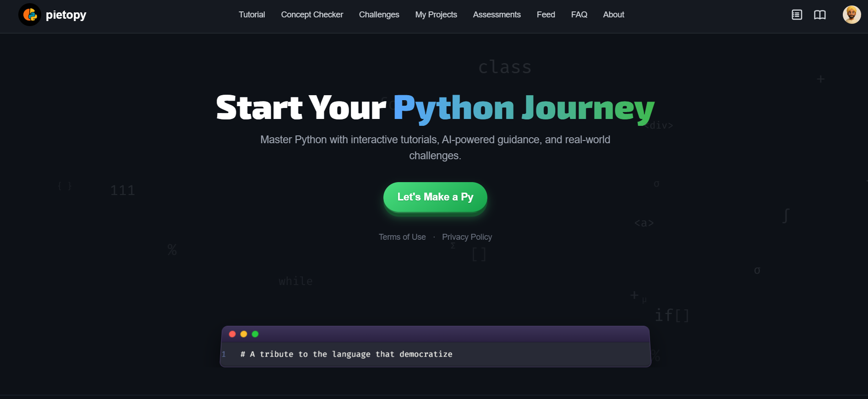Screen dimensions: 868x399
Task: Select About in the navigation bar
Action: [613, 15]
